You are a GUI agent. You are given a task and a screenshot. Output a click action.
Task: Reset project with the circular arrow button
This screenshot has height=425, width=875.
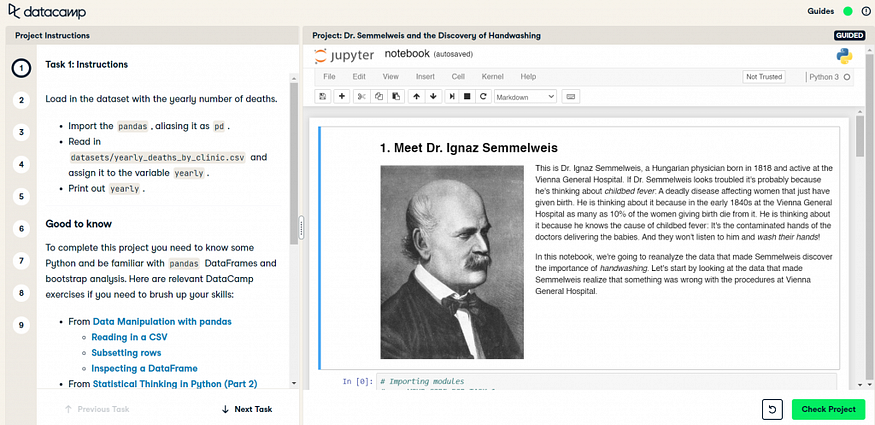click(772, 409)
